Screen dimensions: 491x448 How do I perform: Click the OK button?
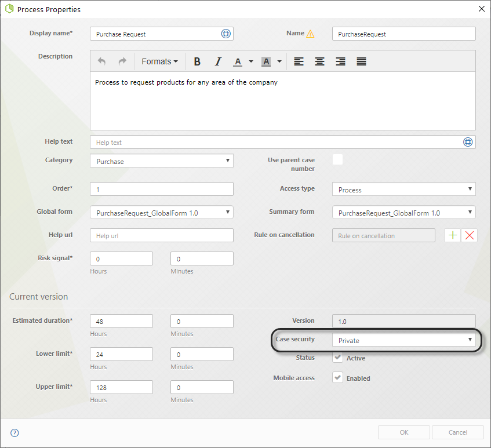tap(403, 432)
